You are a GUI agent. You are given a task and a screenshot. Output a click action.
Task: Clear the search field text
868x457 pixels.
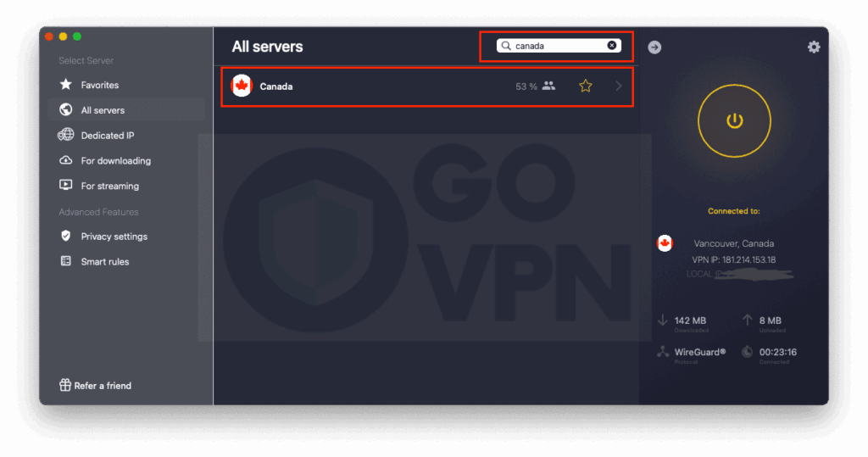612,46
